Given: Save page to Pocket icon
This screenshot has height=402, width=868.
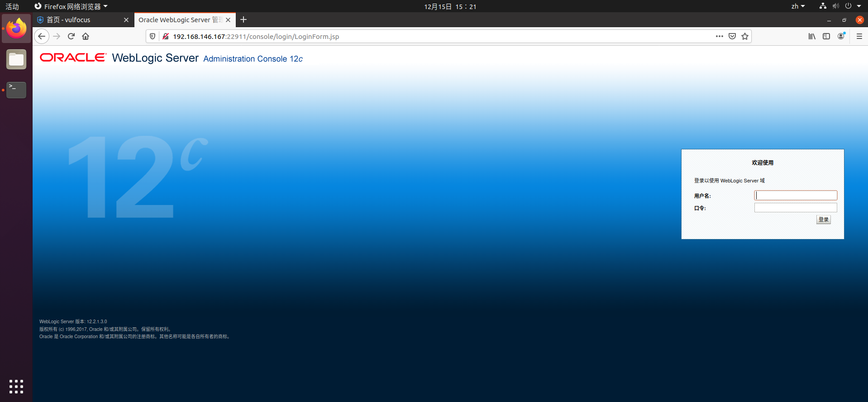Looking at the screenshot, I should click(x=732, y=36).
